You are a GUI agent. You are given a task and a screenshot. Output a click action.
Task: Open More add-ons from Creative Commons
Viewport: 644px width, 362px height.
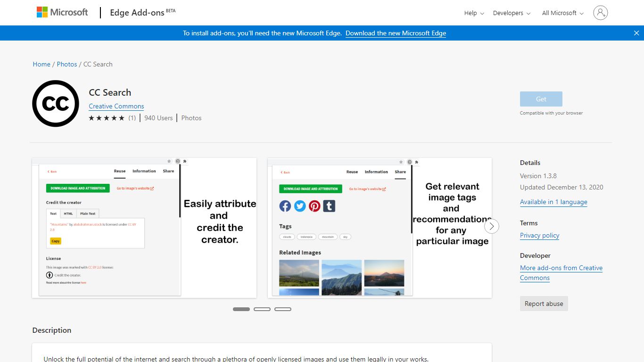click(561, 272)
